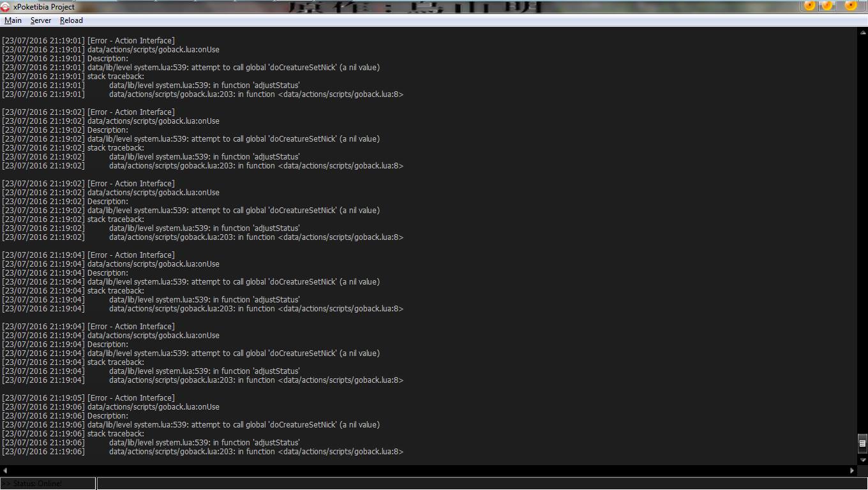Viewport: 868px width, 490px height.
Task: Select the 21:19:01 'stack traceback:' line
Action: click(x=73, y=77)
